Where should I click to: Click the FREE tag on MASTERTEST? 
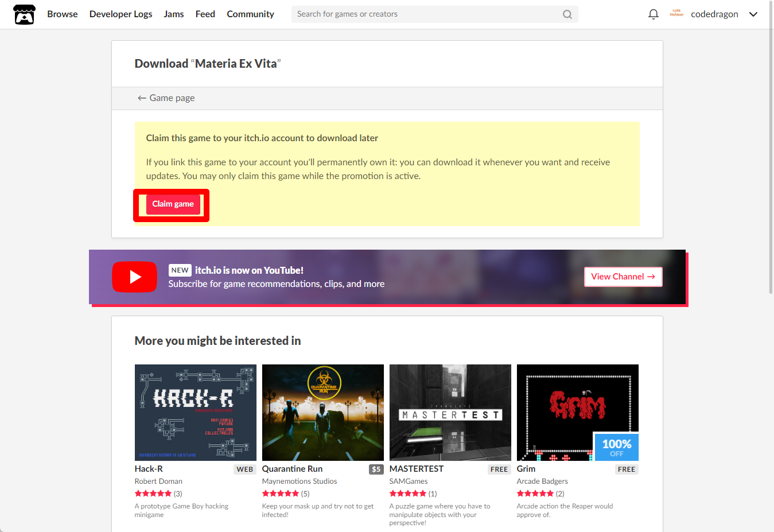499,469
